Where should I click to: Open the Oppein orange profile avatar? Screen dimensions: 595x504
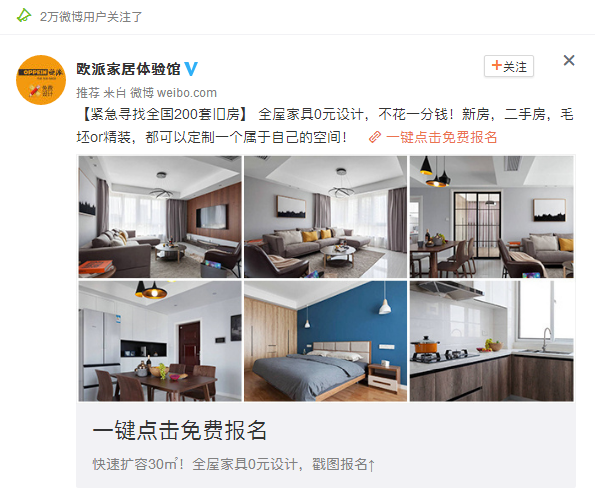click(x=41, y=80)
